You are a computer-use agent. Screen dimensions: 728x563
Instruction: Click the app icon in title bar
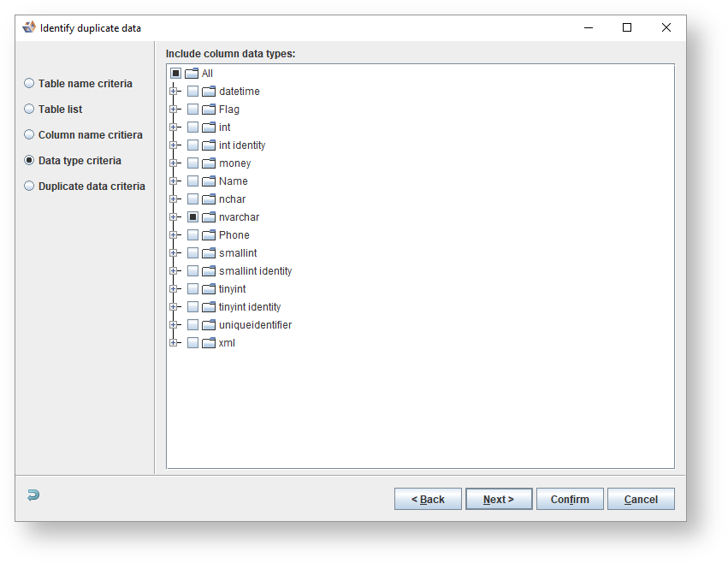click(x=29, y=27)
